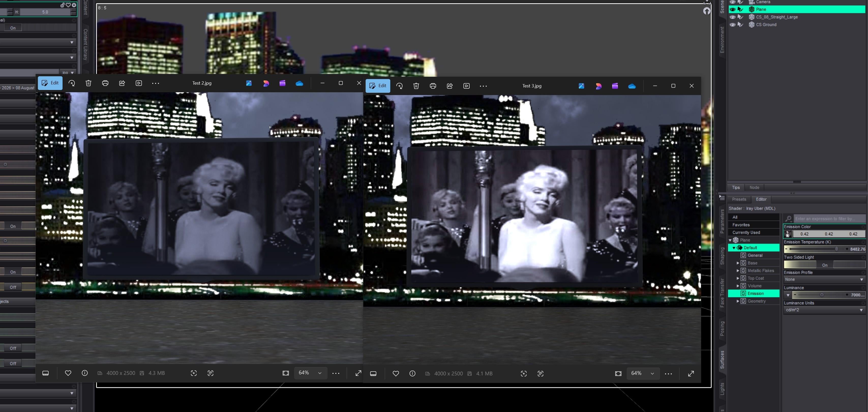Adjust Luminance slider handle

pos(821,295)
